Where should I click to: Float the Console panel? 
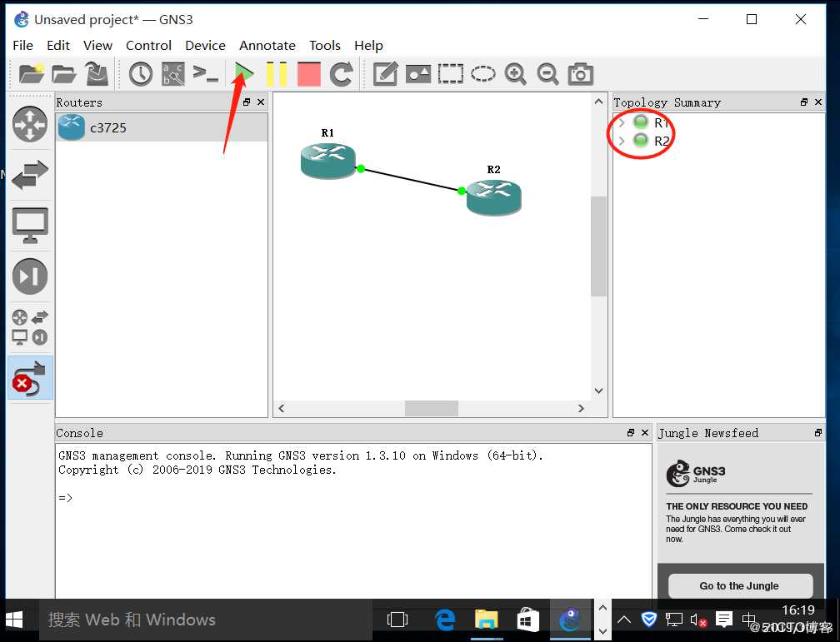tap(631, 432)
